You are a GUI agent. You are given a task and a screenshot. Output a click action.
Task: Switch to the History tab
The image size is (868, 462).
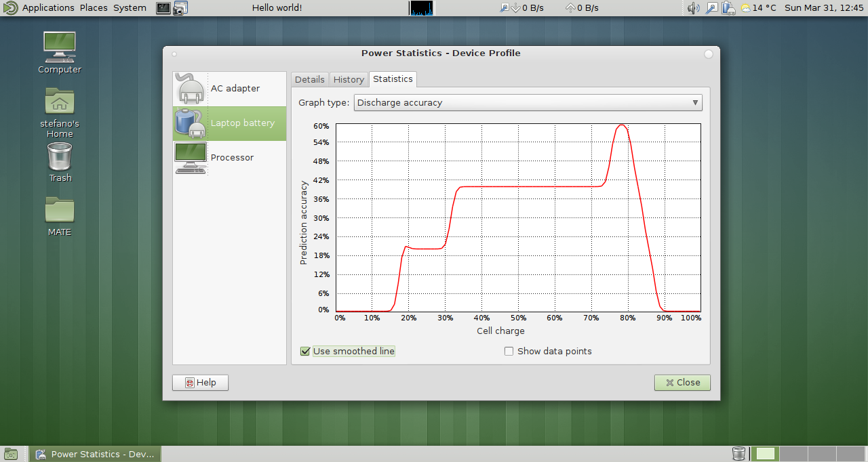pos(349,80)
